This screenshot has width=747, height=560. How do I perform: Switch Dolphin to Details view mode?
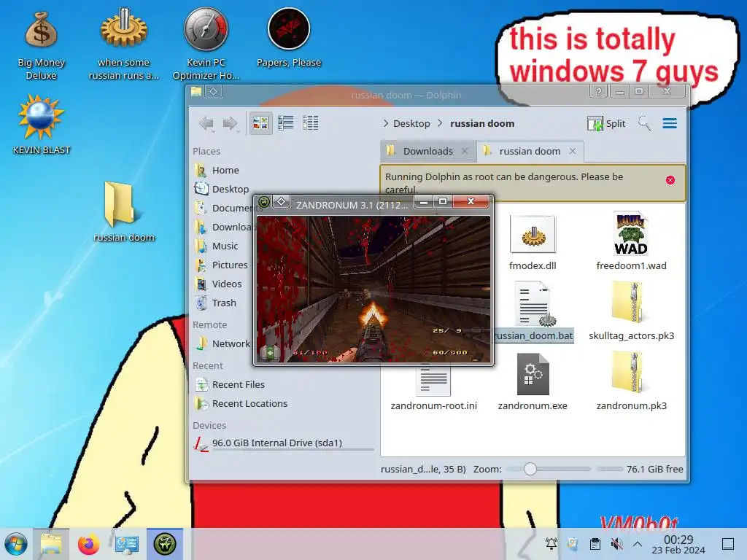point(310,123)
